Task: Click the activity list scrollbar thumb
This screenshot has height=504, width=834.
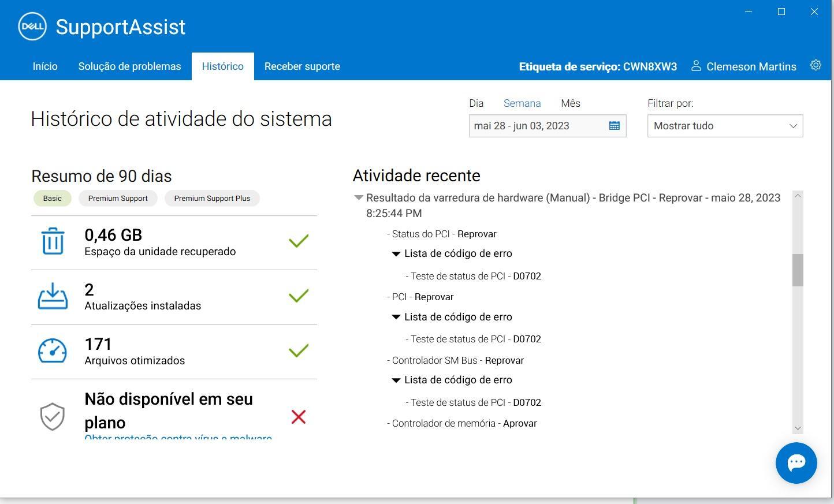Action: (798, 270)
